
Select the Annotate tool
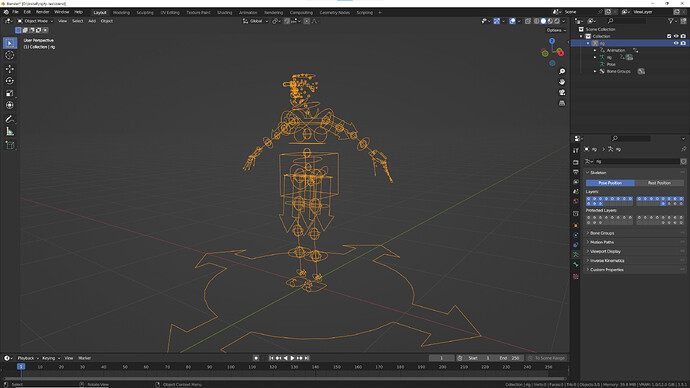10,119
